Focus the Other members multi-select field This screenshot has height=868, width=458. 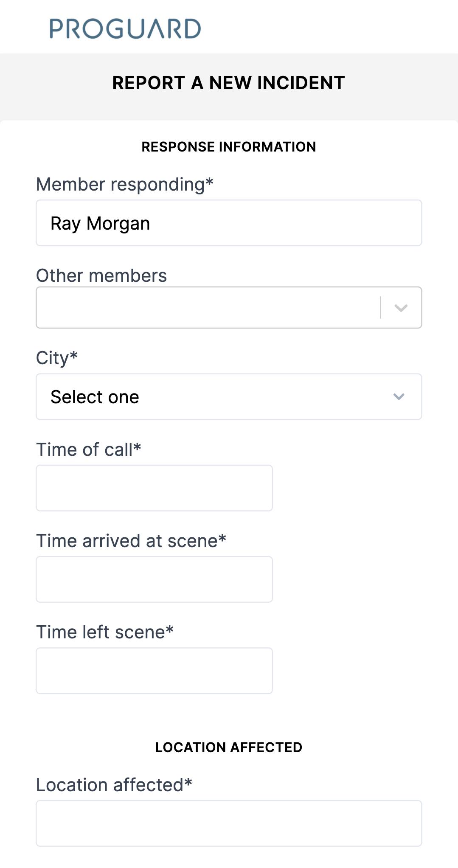(229, 307)
